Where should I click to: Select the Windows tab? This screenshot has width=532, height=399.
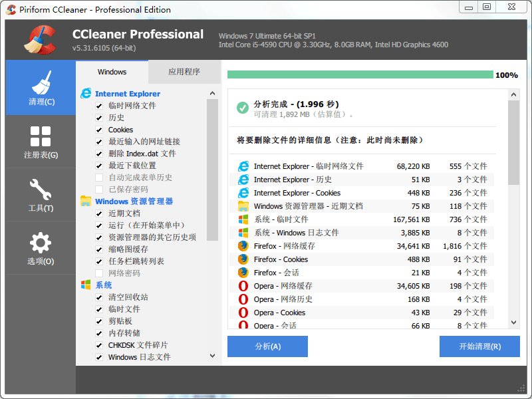coord(112,72)
